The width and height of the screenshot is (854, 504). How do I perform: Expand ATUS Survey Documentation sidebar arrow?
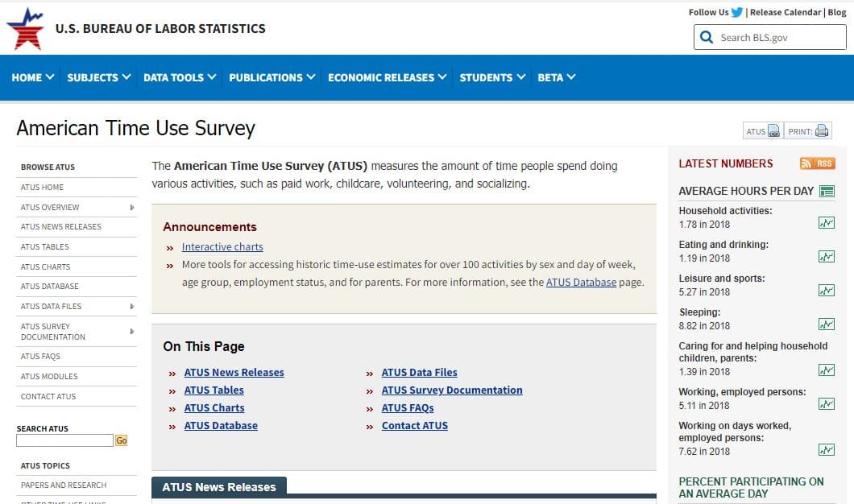coord(132,332)
